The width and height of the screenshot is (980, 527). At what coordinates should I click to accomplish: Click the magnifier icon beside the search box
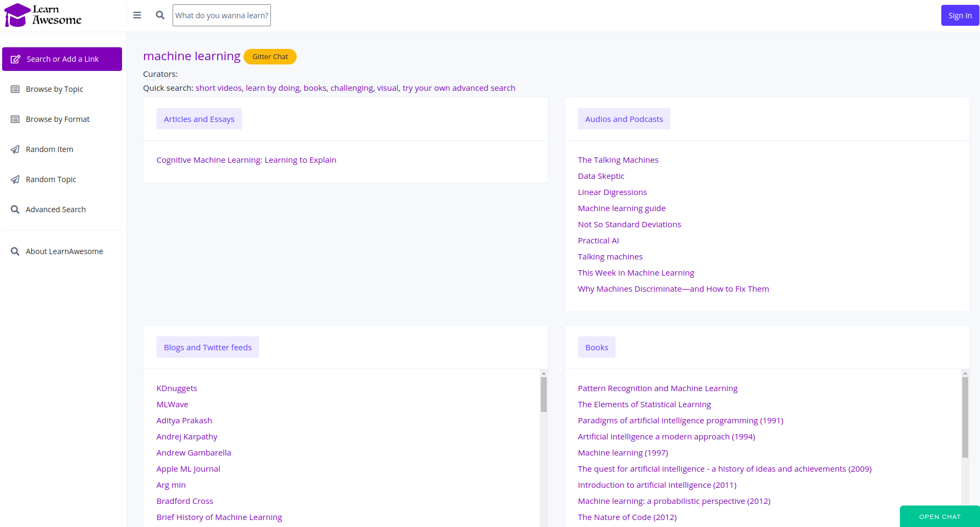(160, 15)
